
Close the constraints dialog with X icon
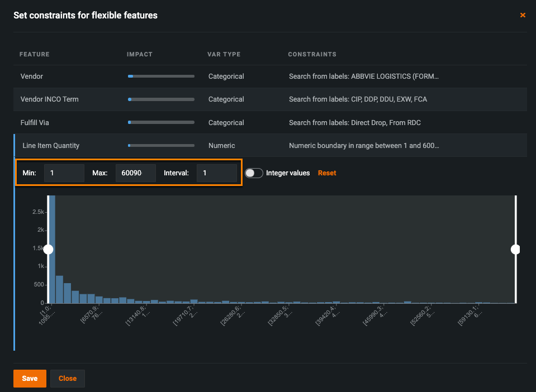click(x=523, y=16)
